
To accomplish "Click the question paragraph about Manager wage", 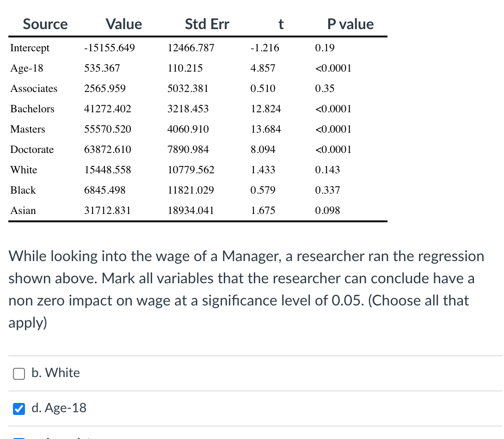I will 246,289.
